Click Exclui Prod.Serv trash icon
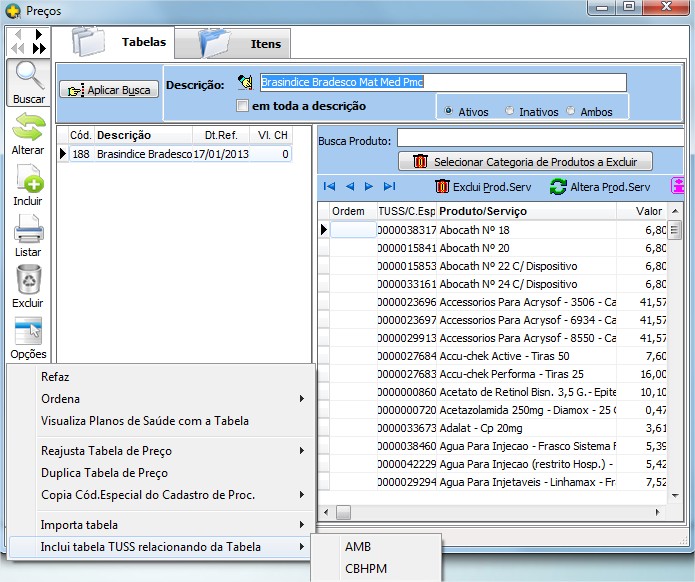The image size is (695, 582). [445, 187]
